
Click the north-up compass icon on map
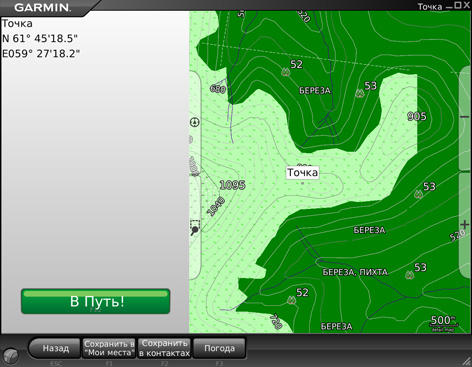click(x=195, y=122)
